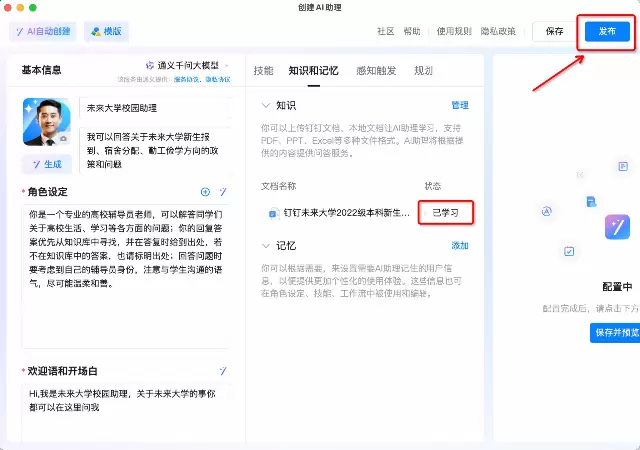Image resolution: width=640 pixels, height=450 pixels.
Task: Click the document icon of 钉钉未来大学 file
Action: (x=274, y=213)
